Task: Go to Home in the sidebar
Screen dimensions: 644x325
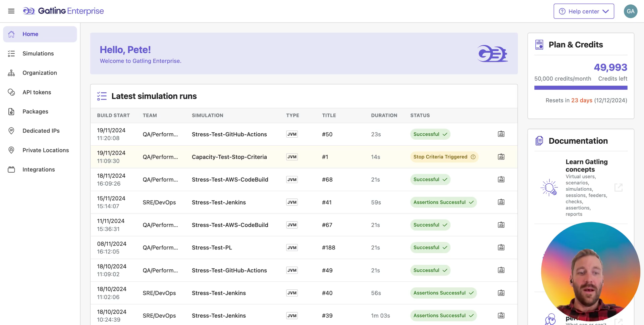Action: (40, 34)
